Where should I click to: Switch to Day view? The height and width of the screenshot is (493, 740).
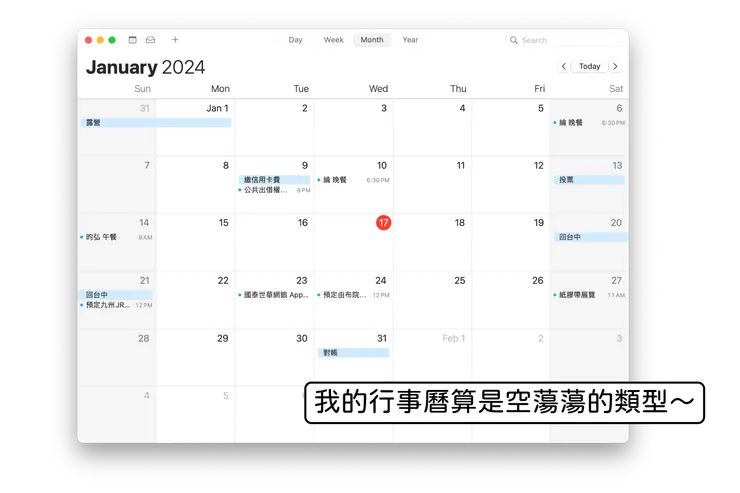click(x=295, y=40)
